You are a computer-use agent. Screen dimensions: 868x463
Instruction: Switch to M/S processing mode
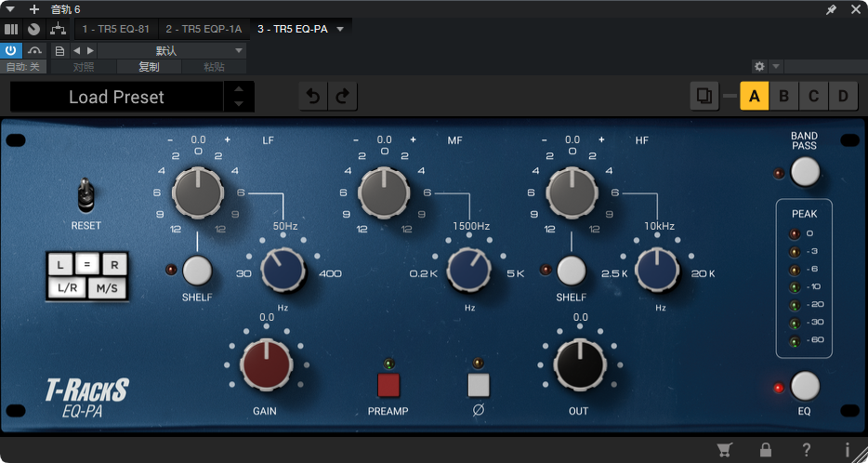[107, 288]
